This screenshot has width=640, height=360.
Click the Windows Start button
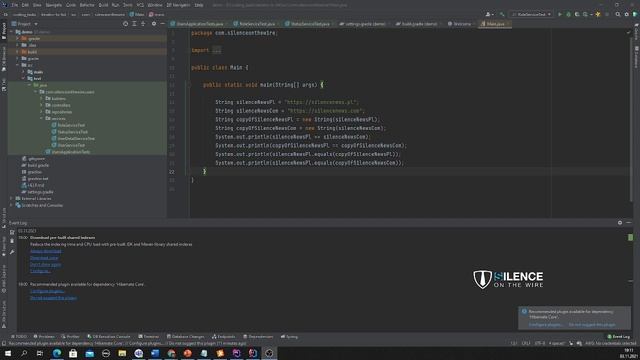pos(8,353)
